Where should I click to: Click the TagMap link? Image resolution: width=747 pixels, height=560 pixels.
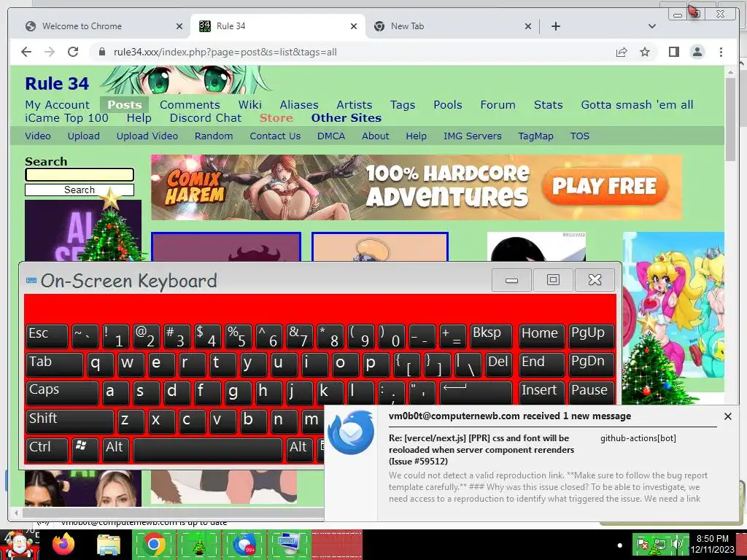point(535,136)
